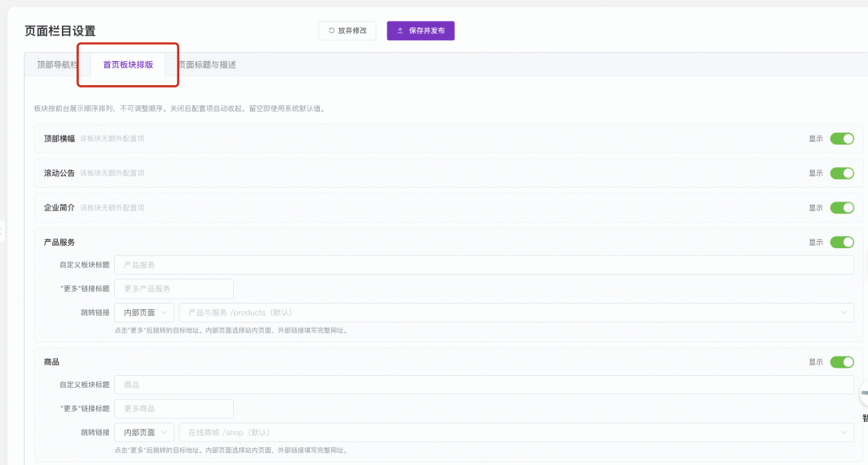868x465 pixels.
Task: Open the floating assistant widget on right edge
Action: [x=863, y=394]
